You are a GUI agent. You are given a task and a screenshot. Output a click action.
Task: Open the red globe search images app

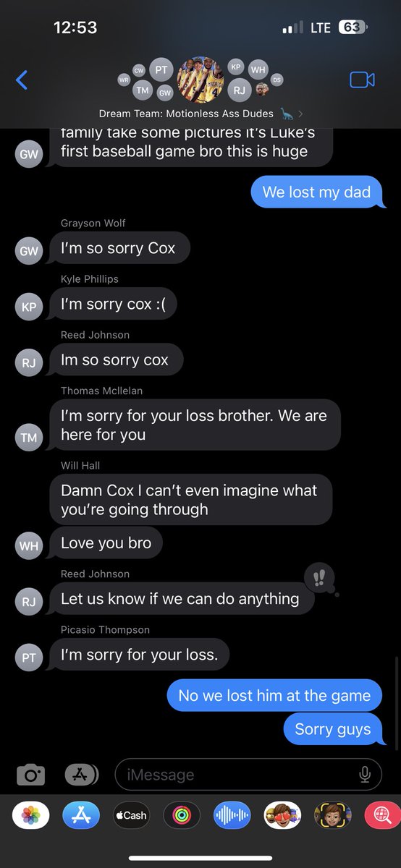382,815
